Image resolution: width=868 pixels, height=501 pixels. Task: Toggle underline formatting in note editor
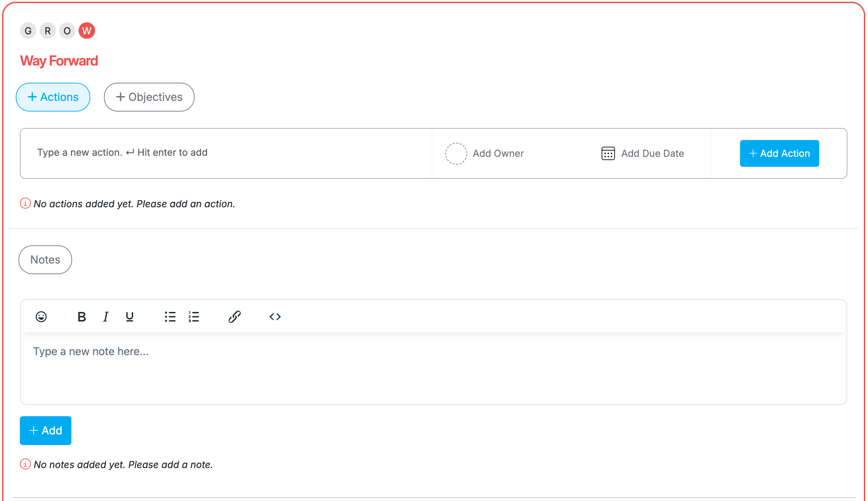coord(129,317)
